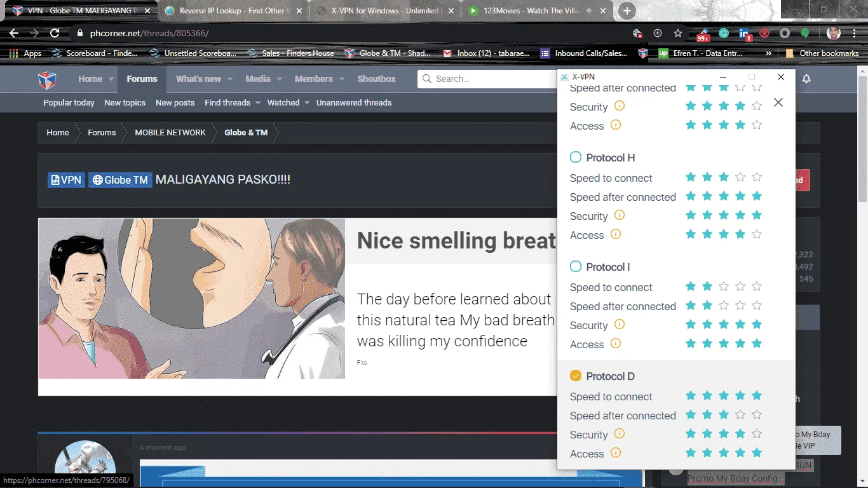Screen dimensions: 868x488
Task: Click Security info icon under Protocol H
Action: pyautogui.click(x=619, y=215)
